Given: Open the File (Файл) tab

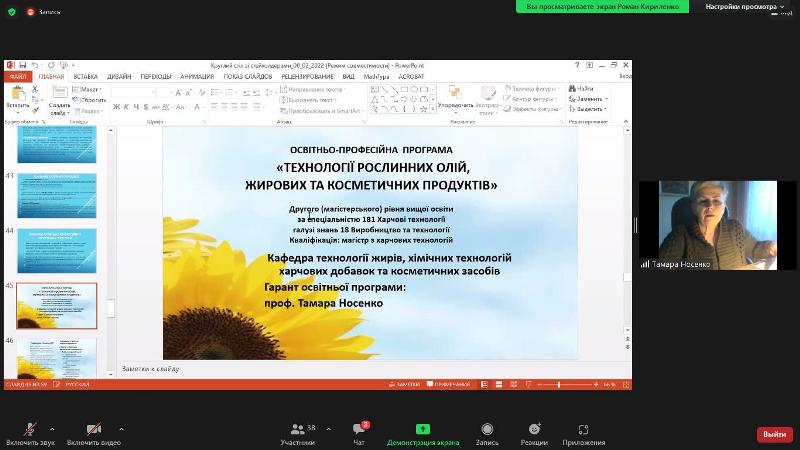Looking at the screenshot, I should [18, 77].
